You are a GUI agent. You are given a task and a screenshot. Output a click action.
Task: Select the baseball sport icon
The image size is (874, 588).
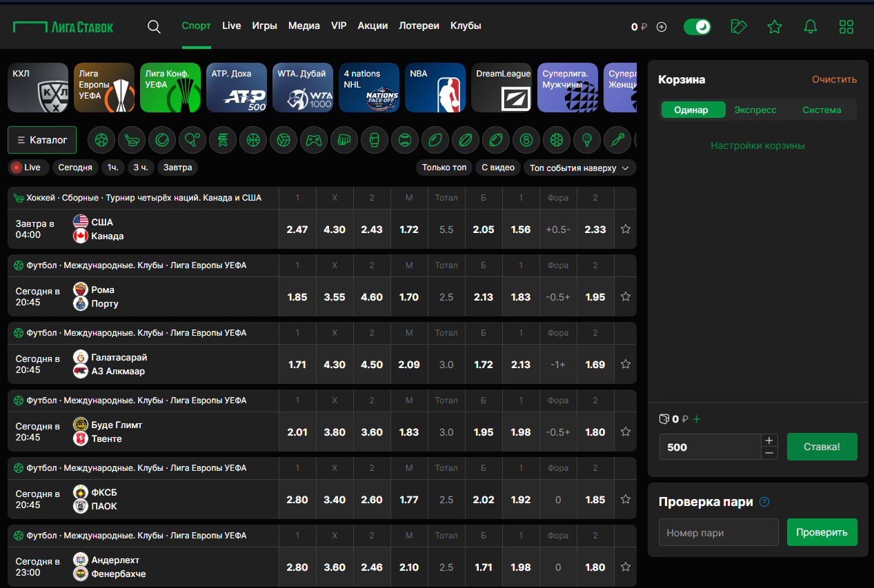pyautogui.click(x=405, y=140)
